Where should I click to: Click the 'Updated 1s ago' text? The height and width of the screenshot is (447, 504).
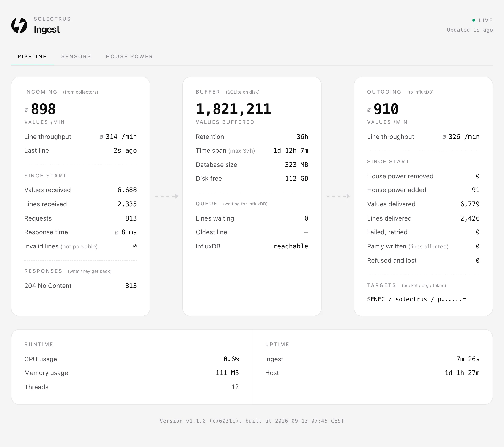[470, 30]
